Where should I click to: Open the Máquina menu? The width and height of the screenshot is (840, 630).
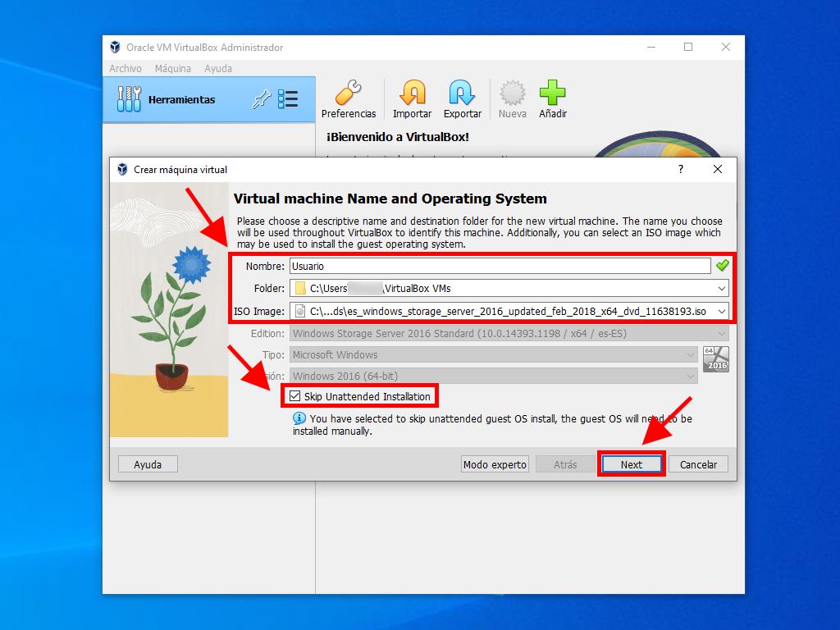point(172,69)
